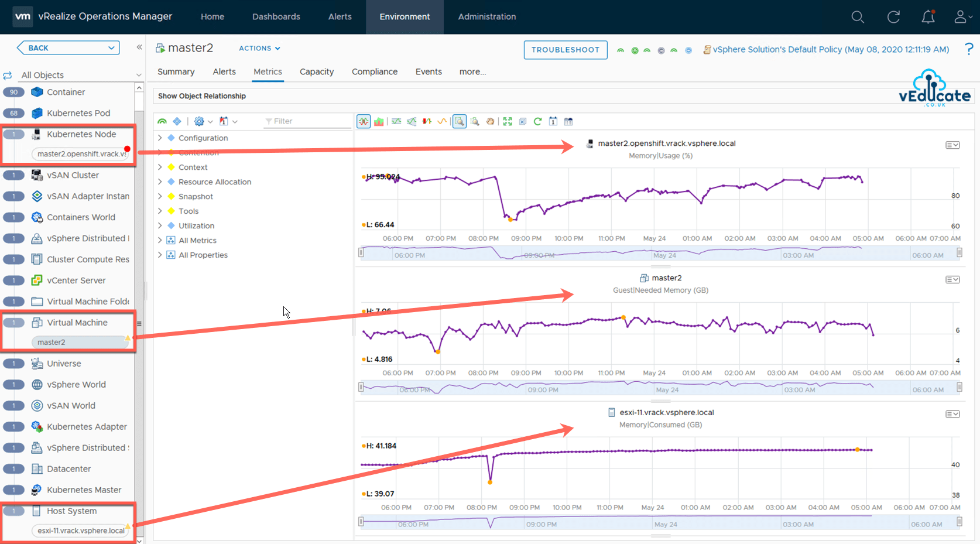980x544 pixels.
Task: Click the refresh icon in top header
Action: click(893, 17)
